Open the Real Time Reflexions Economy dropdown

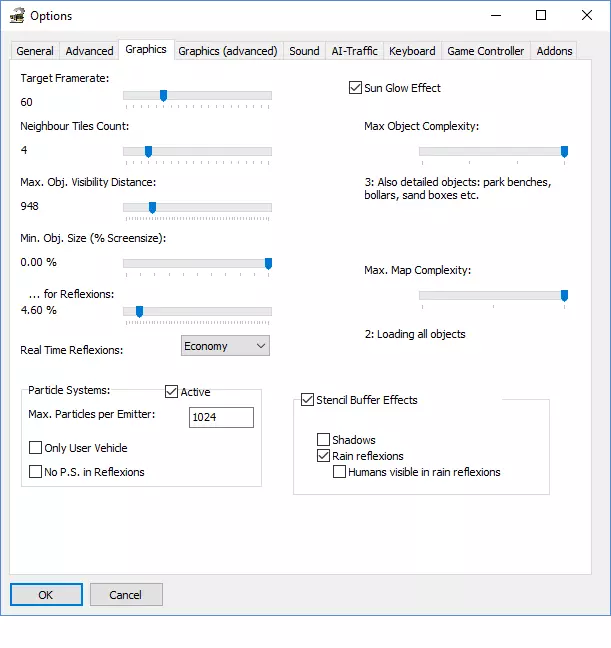tap(225, 345)
